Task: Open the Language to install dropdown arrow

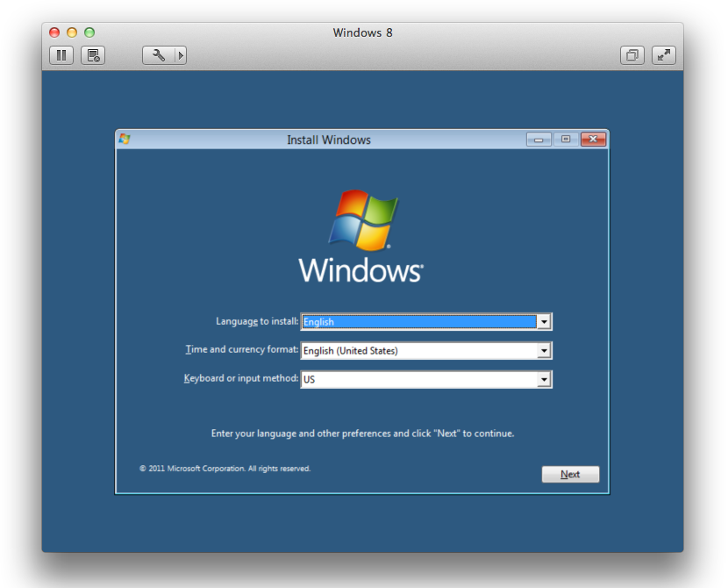Action: click(x=544, y=321)
